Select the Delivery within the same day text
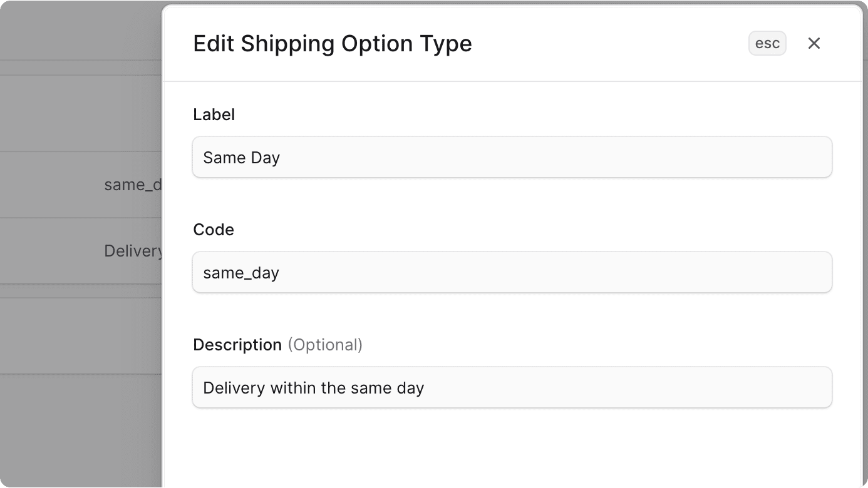Viewport: 868px width, 488px height. coord(313,387)
